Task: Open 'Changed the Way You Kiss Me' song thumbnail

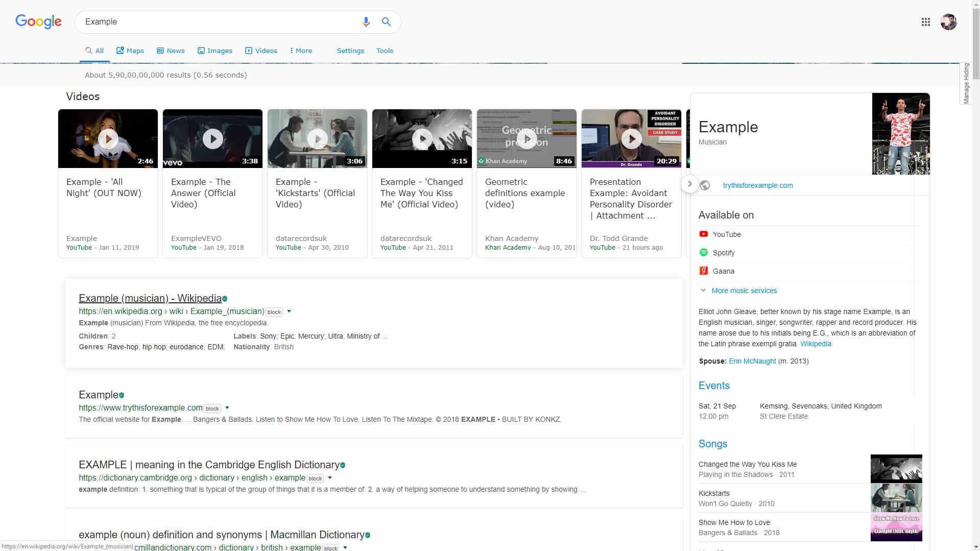Action: (896, 469)
